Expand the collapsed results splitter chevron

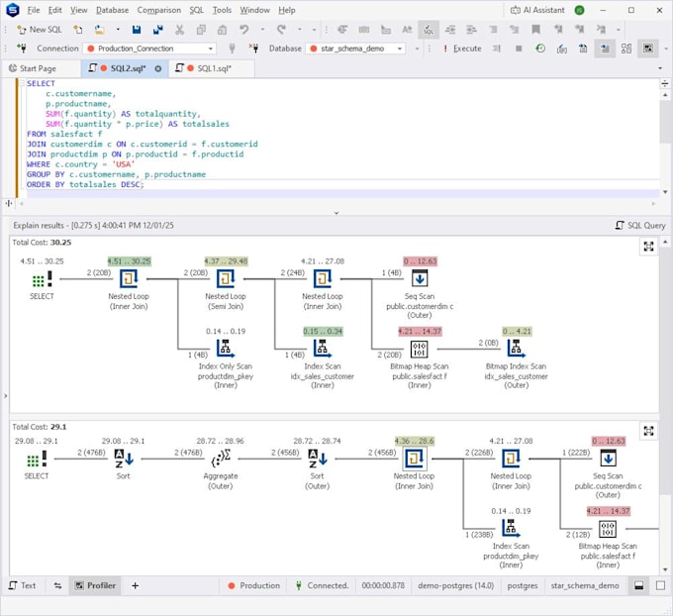click(336, 213)
